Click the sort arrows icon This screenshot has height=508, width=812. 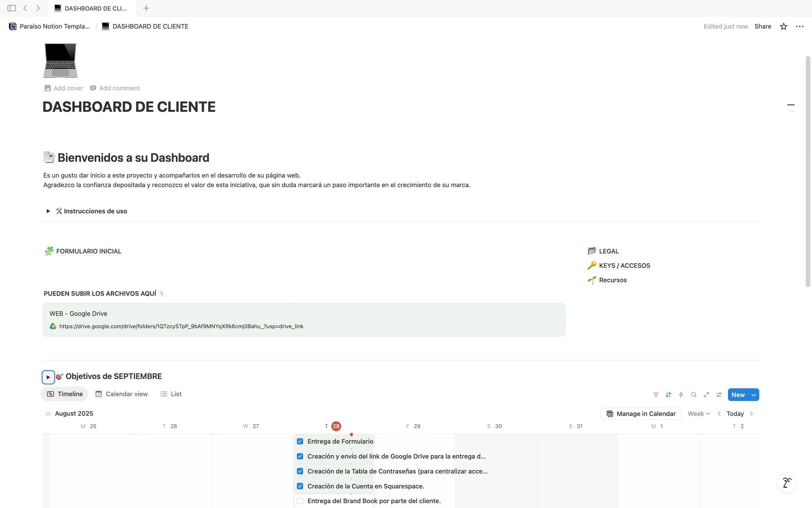(x=668, y=395)
